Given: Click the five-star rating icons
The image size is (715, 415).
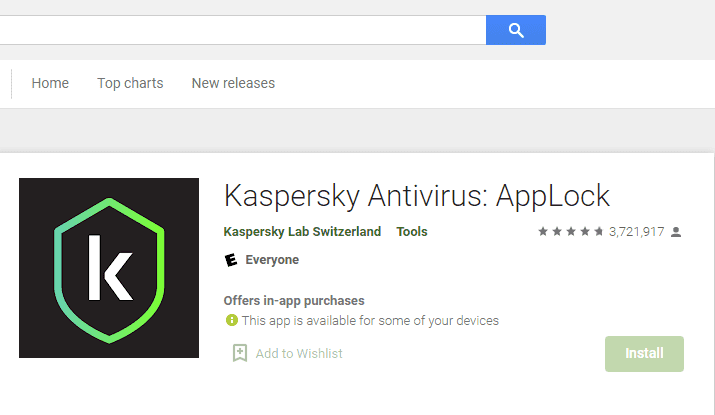Looking at the screenshot, I should (x=571, y=232).
